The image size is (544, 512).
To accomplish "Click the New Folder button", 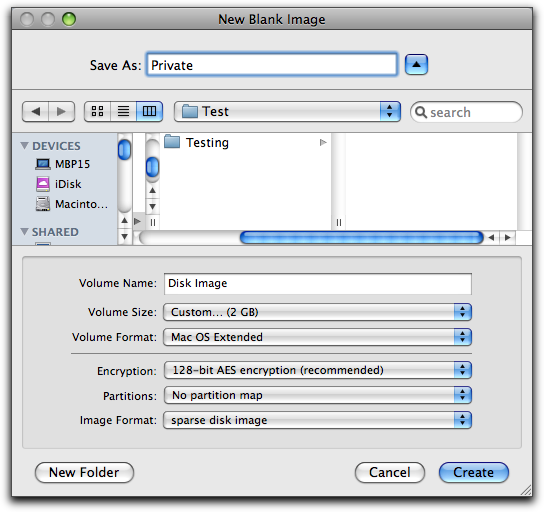I will pos(84,472).
